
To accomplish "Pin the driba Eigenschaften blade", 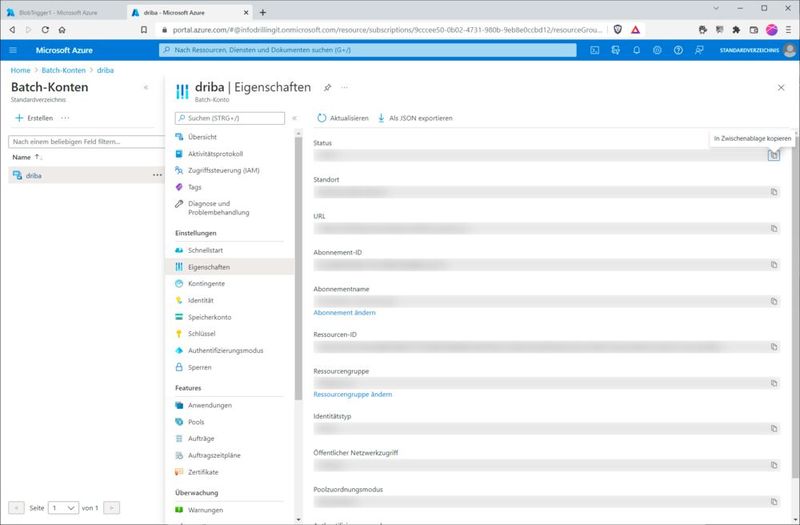I will 327,87.
